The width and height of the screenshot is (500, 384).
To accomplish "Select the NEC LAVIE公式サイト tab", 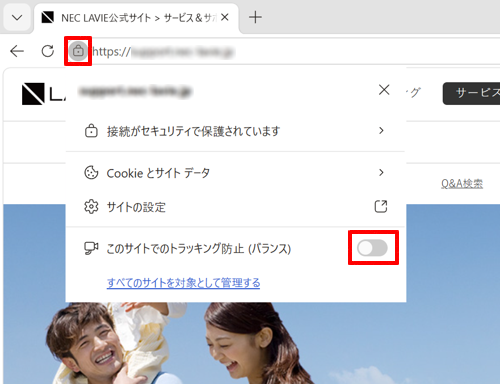I will 137,18.
